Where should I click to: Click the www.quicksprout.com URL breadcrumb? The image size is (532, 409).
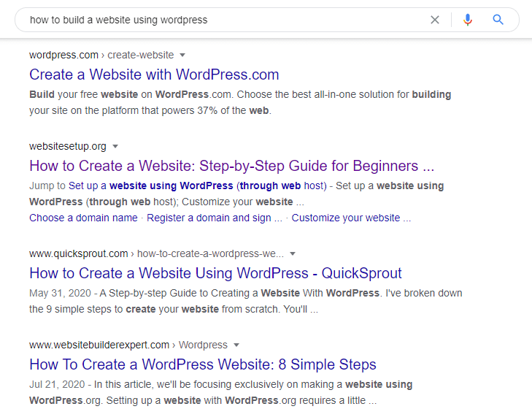[x=156, y=253]
